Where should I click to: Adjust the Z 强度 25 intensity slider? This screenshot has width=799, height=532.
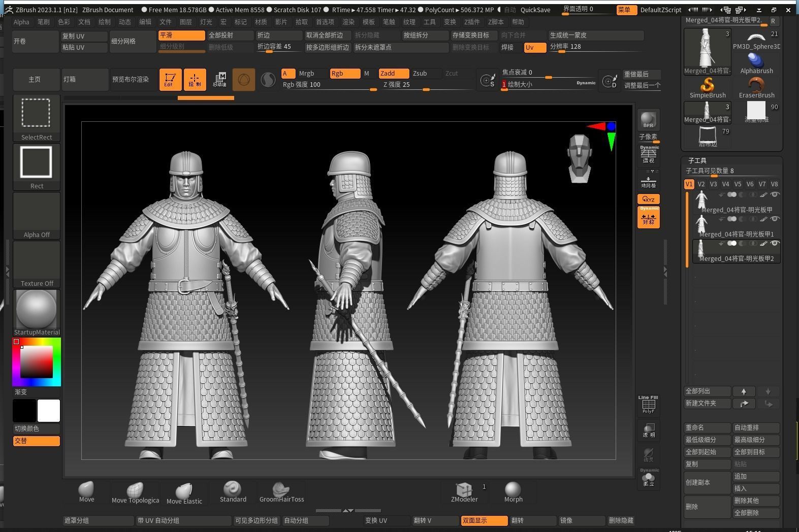427,85
